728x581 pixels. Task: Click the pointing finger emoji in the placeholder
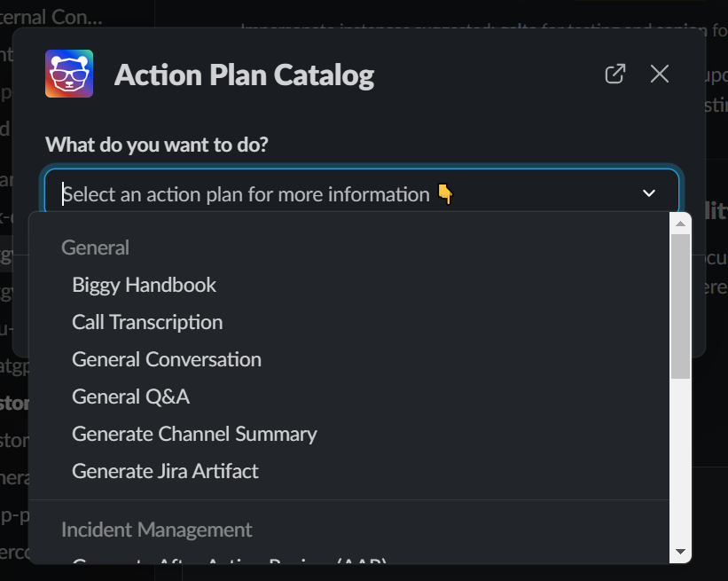(445, 192)
